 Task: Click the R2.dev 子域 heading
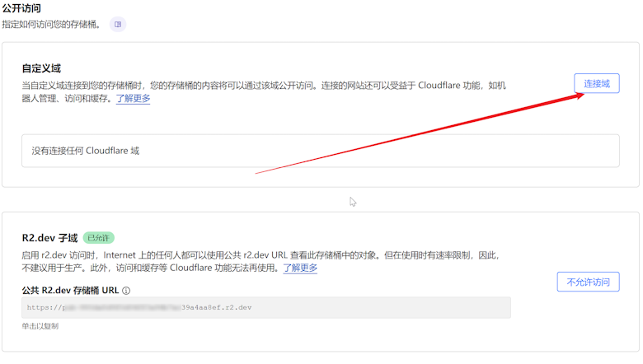coord(49,238)
